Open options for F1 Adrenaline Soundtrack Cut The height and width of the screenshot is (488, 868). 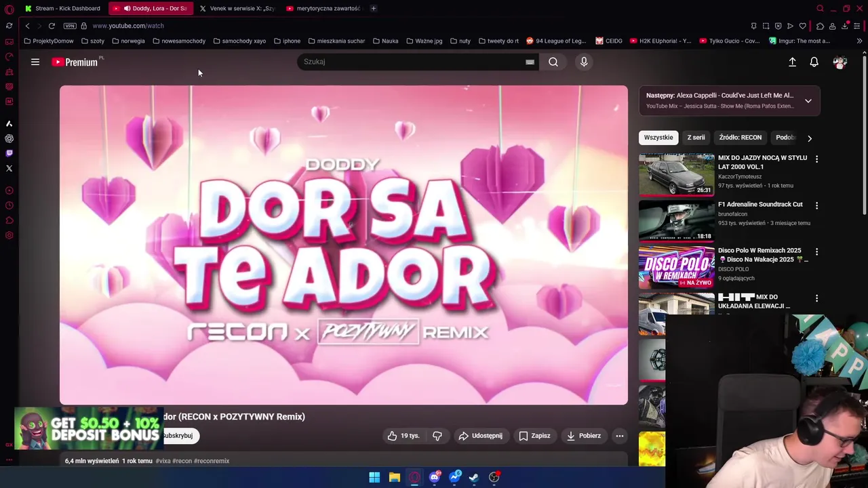(x=816, y=205)
